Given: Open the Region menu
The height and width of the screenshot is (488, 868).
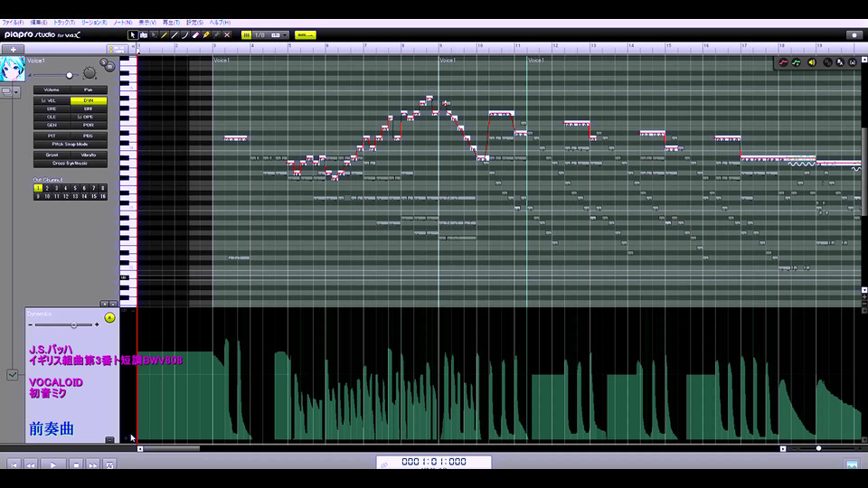Looking at the screenshot, I should coord(94,23).
